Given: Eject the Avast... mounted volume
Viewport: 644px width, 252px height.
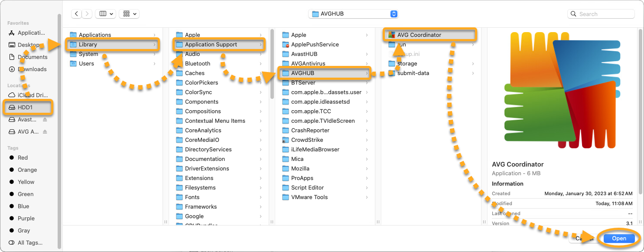Looking at the screenshot, I should (45, 120).
